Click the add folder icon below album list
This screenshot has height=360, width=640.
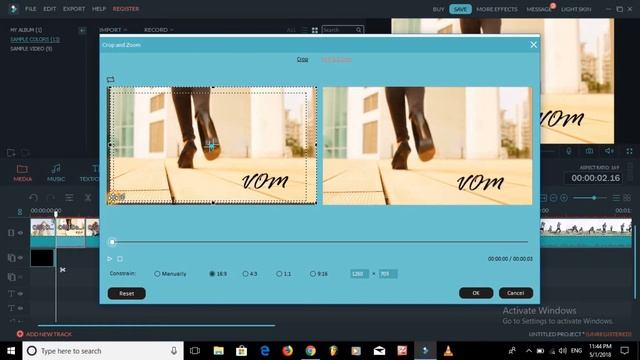click(11, 153)
